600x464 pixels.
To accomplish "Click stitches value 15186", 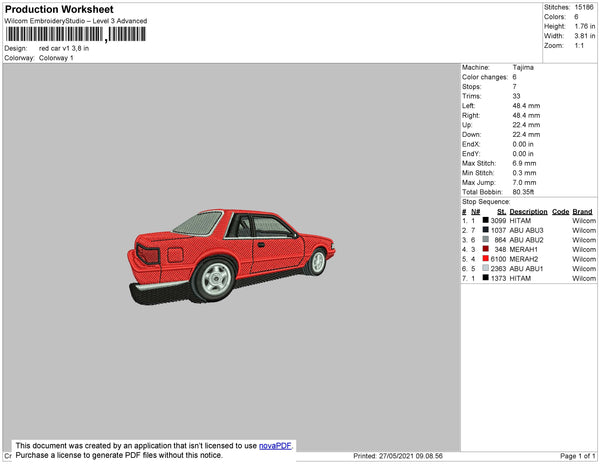I will pos(584,7).
